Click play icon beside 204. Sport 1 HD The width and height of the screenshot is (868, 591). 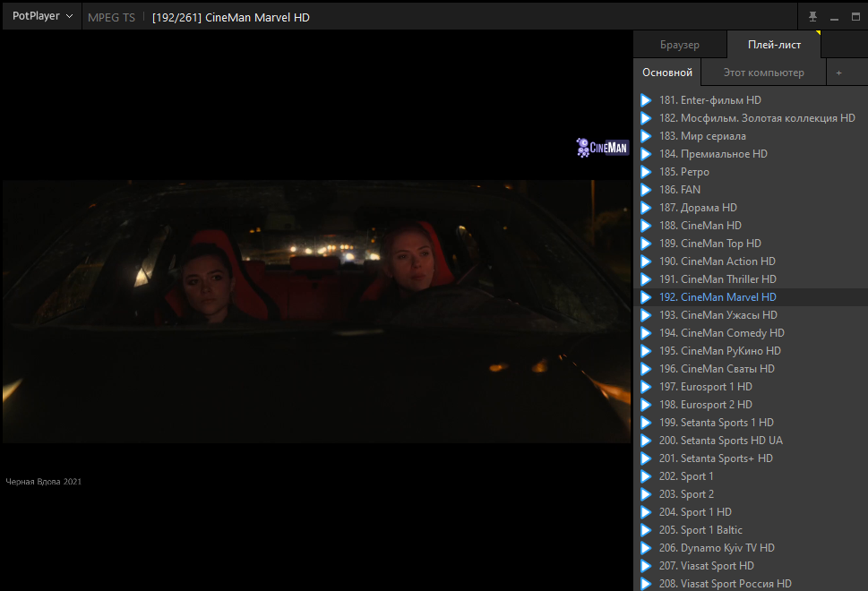(x=646, y=512)
